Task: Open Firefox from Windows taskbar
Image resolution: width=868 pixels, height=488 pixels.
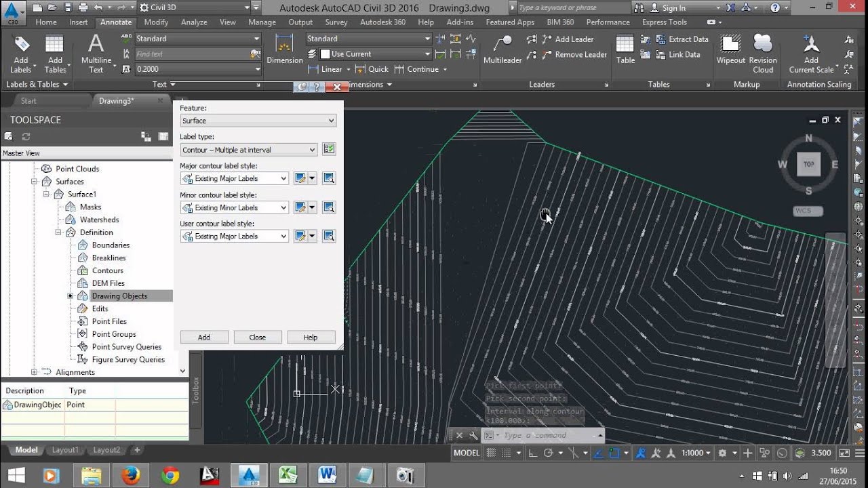Action: tap(130, 475)
